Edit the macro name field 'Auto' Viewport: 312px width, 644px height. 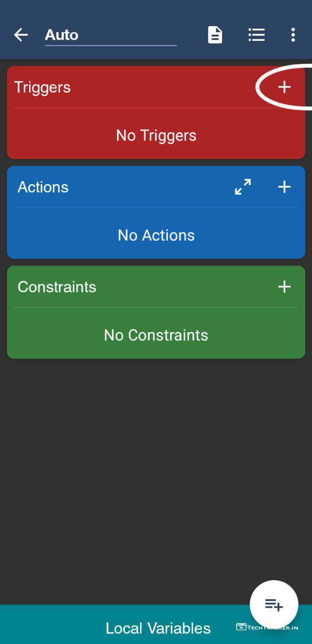(x=111, y=35)
